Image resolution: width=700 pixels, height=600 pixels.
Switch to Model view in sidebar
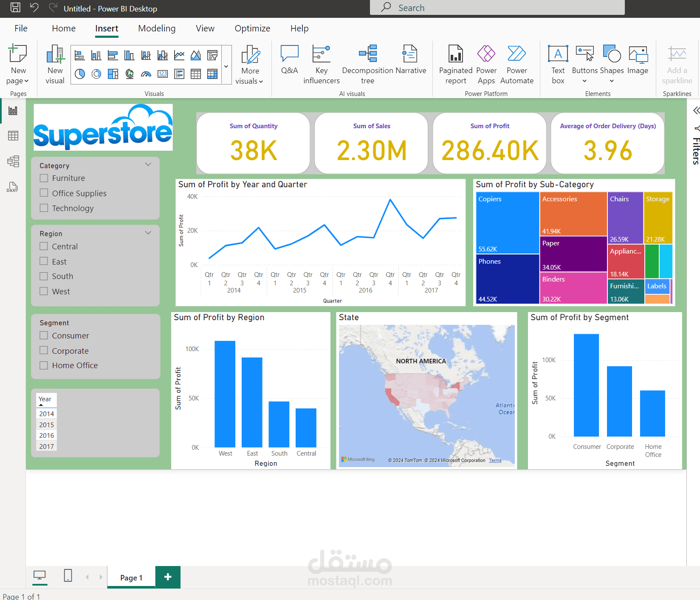[x=13, y=161]
